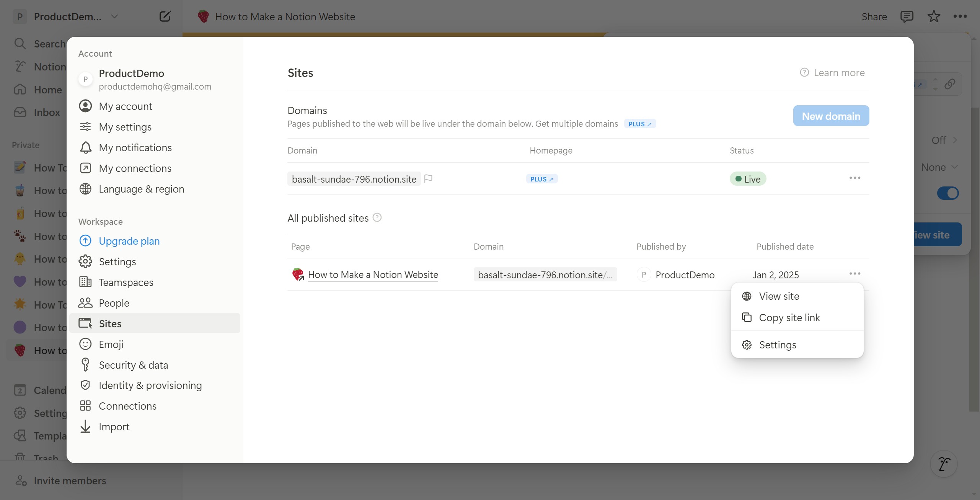
Task: Go to Security & data settings
Action: pos(133,365)
